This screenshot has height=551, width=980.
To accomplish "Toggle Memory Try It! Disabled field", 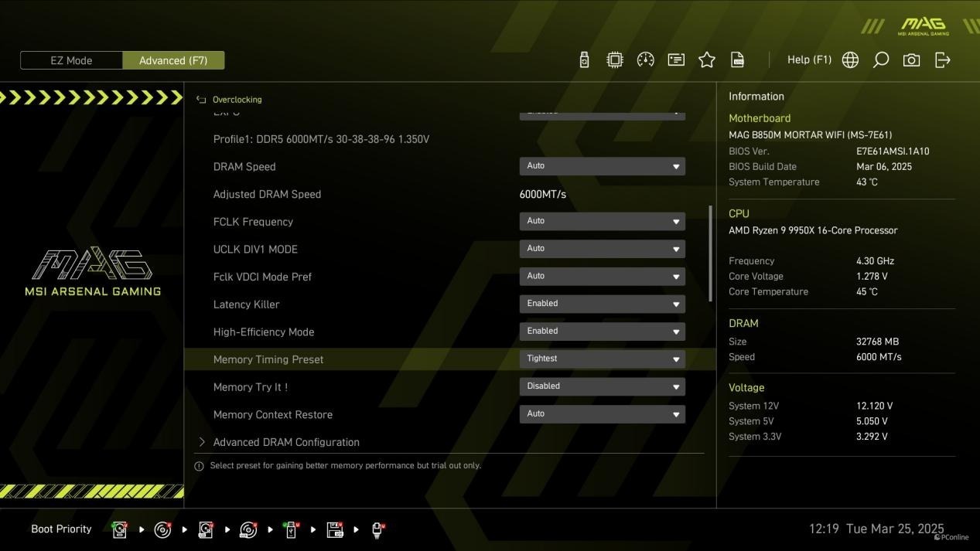I will [x=602, y=386].
